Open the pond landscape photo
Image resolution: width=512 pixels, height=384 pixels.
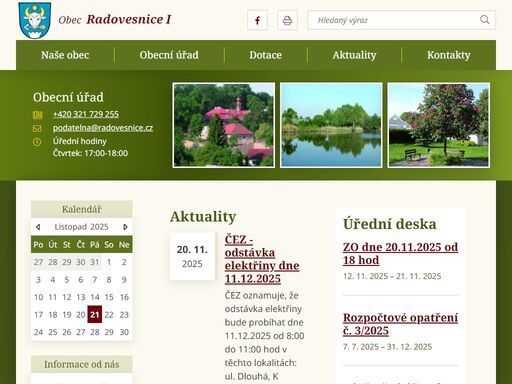(x=331, y=125)
